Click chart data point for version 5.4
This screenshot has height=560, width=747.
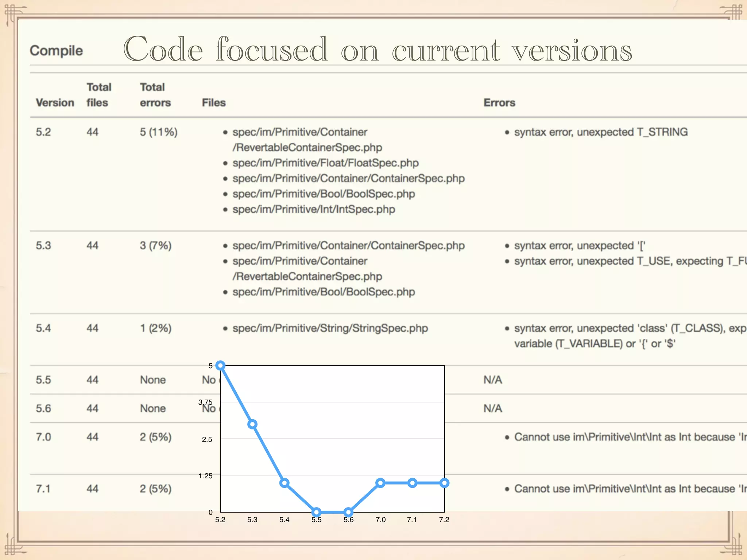pyautogui.click(x=285, y=483)
